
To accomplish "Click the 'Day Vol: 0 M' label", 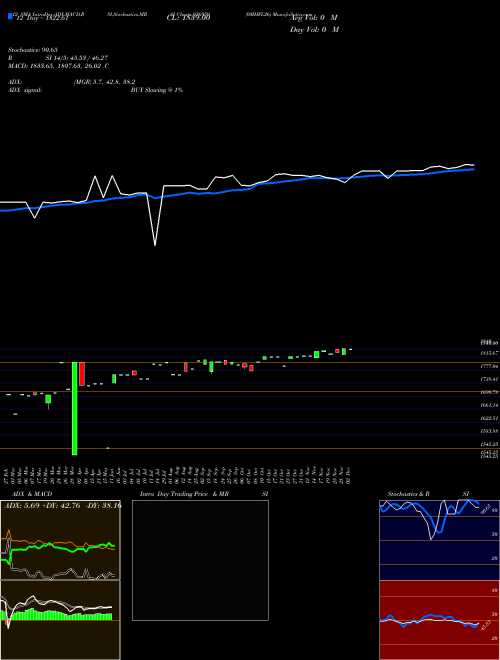I will [x=314, y=29].
